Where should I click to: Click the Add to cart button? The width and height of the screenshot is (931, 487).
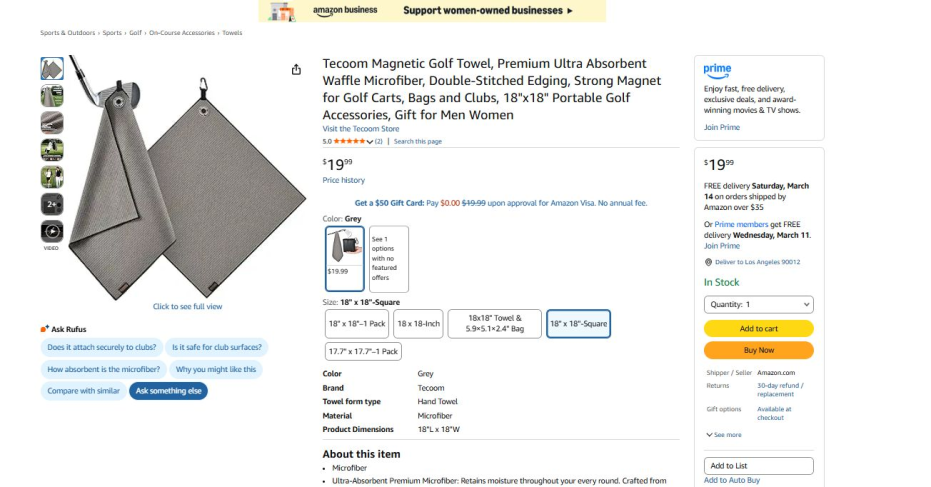click(758, 328)
